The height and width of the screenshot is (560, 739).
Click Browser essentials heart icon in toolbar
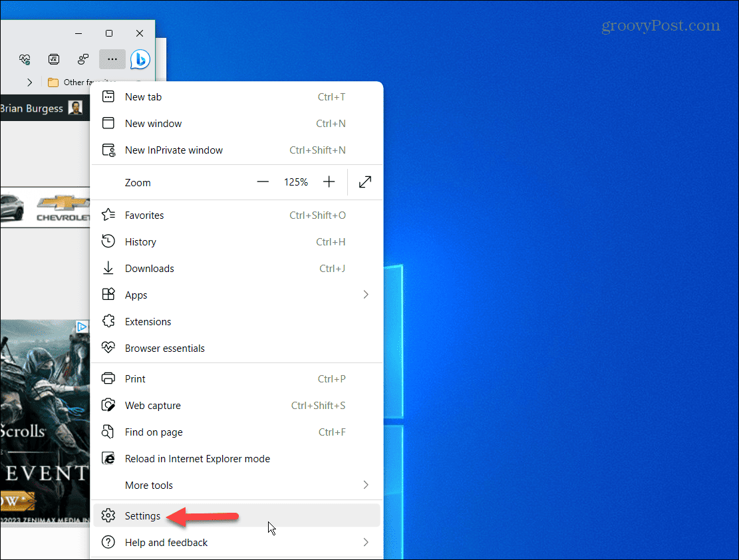coord(25,59)
